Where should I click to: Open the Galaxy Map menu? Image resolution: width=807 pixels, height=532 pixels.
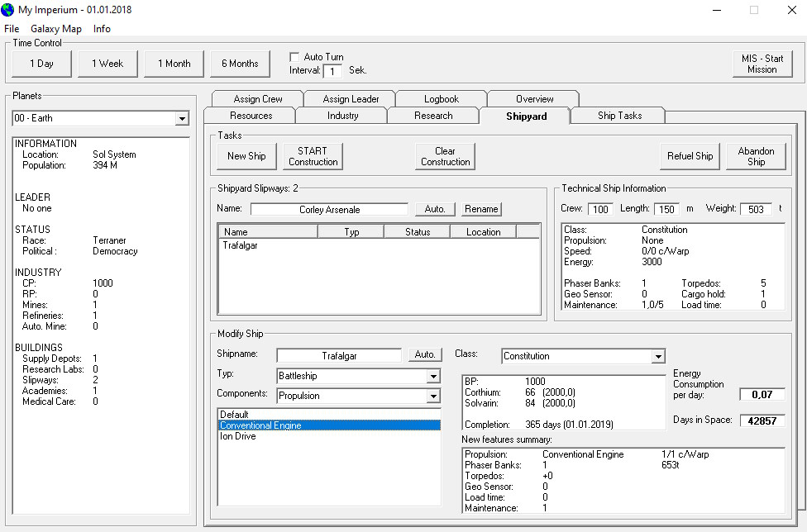(55, 29)
